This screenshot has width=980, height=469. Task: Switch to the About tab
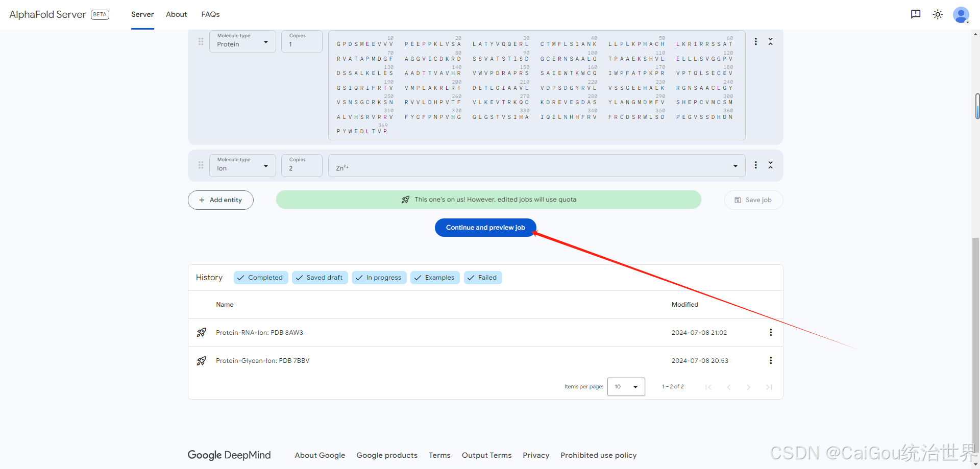(177, 14)
